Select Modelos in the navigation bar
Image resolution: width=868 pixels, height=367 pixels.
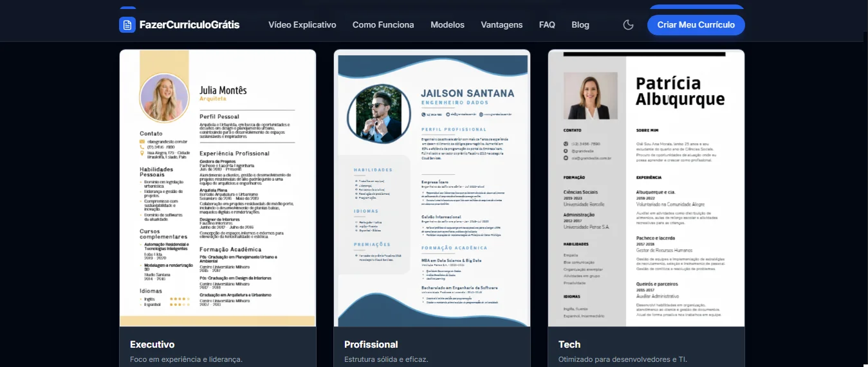447,25
